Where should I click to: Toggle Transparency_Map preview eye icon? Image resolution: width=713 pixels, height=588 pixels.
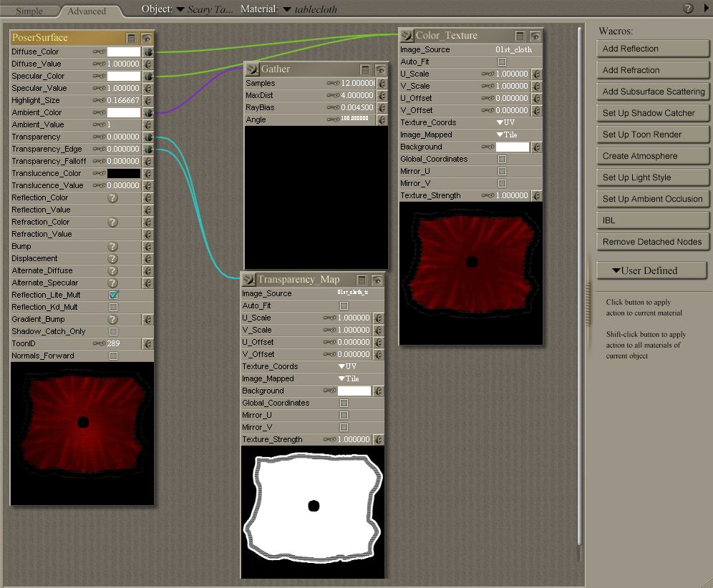[377, 280]
